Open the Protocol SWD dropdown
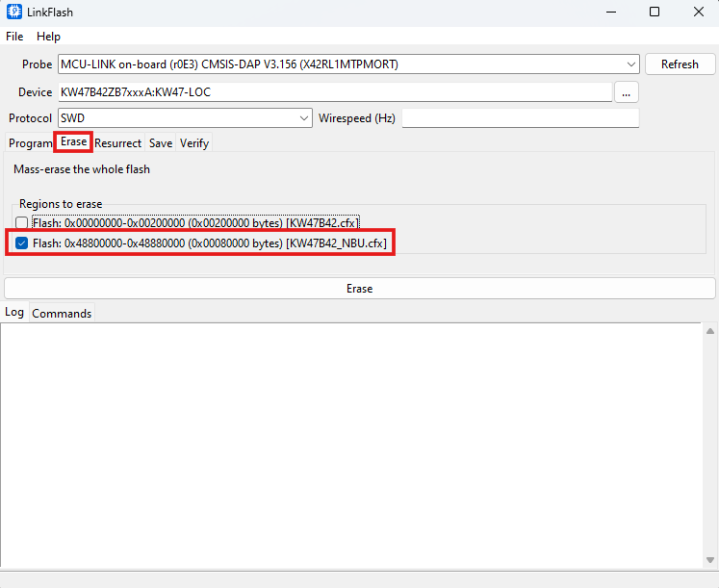 pyautogui.click(x=304, y=118)
